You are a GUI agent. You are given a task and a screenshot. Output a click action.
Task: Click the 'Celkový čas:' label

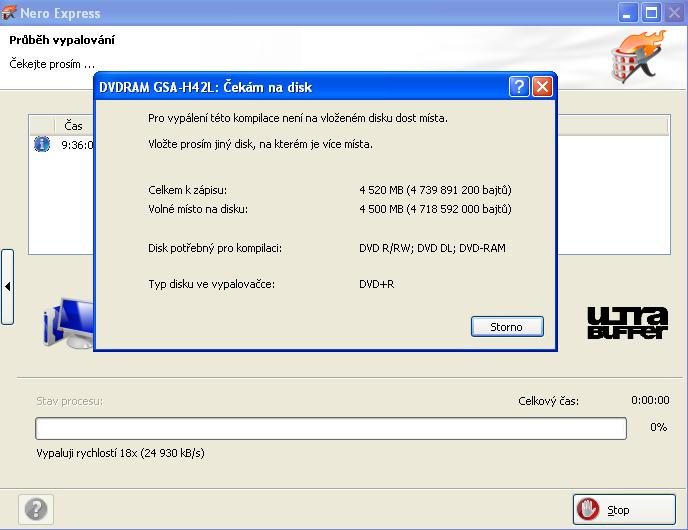tap(548, 401)
